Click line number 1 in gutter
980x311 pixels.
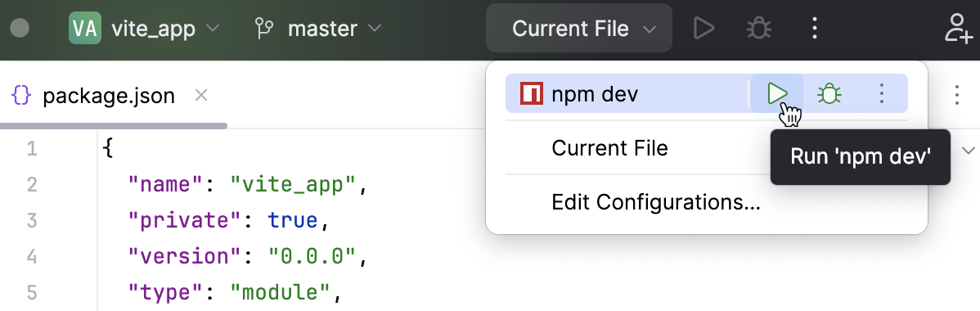33,150
